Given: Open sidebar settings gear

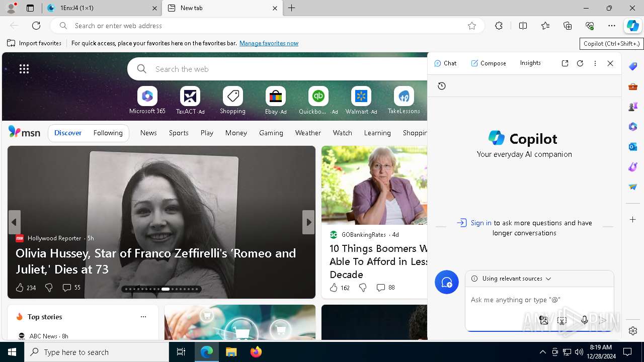Looking at the screenshot, I should pos(633,331).
